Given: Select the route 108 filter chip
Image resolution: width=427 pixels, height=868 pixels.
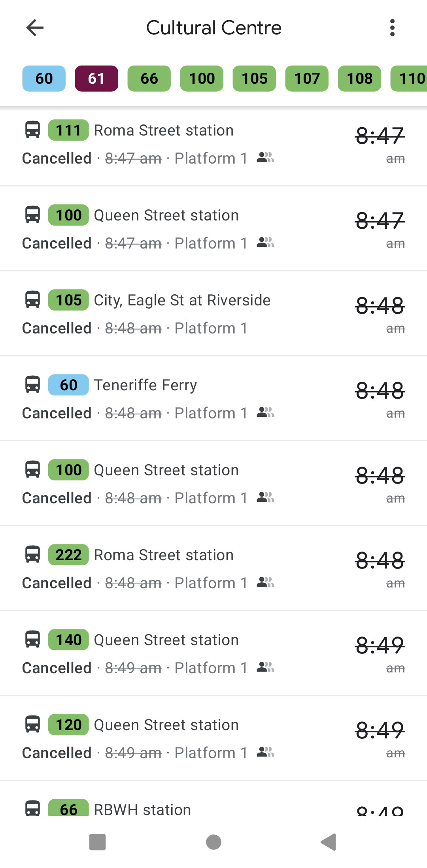Looking at the screenshot, I should [x=359, y=78].
